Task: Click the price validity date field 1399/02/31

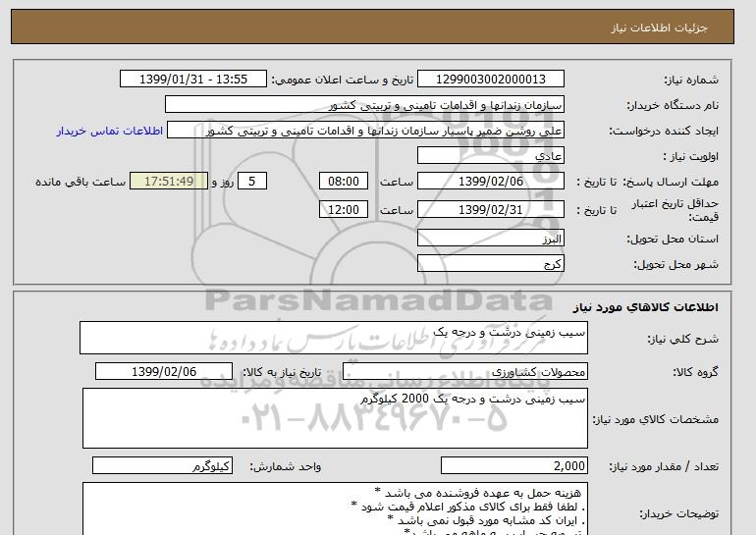Action: (x=490, y=210)
